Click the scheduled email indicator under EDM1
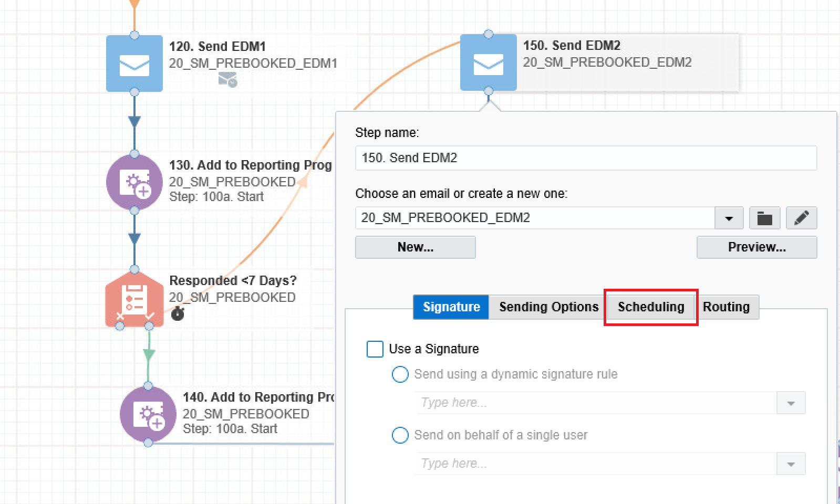840x504 pixels. coord(228,80)
